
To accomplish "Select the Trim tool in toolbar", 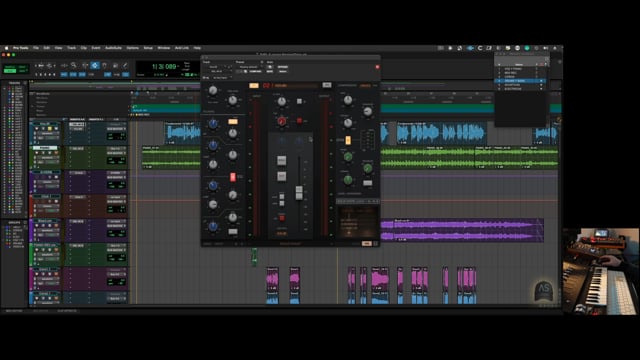I will 85,65.
